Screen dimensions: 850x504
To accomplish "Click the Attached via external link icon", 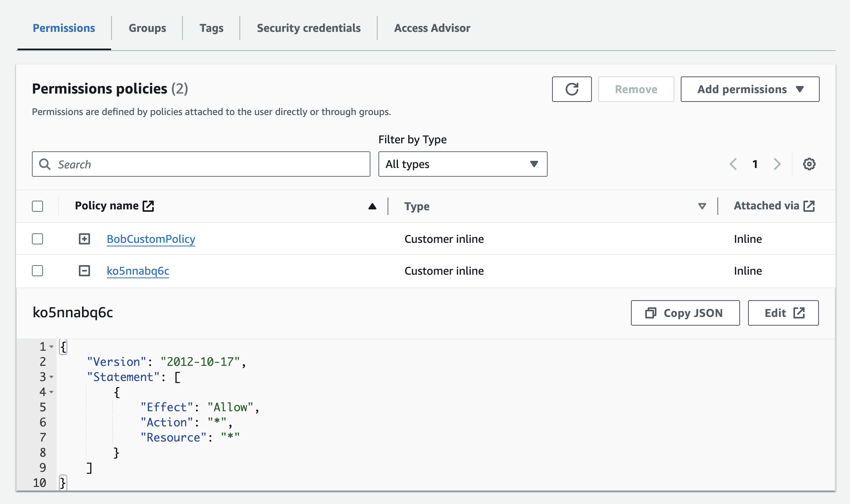I will point(809,206).
